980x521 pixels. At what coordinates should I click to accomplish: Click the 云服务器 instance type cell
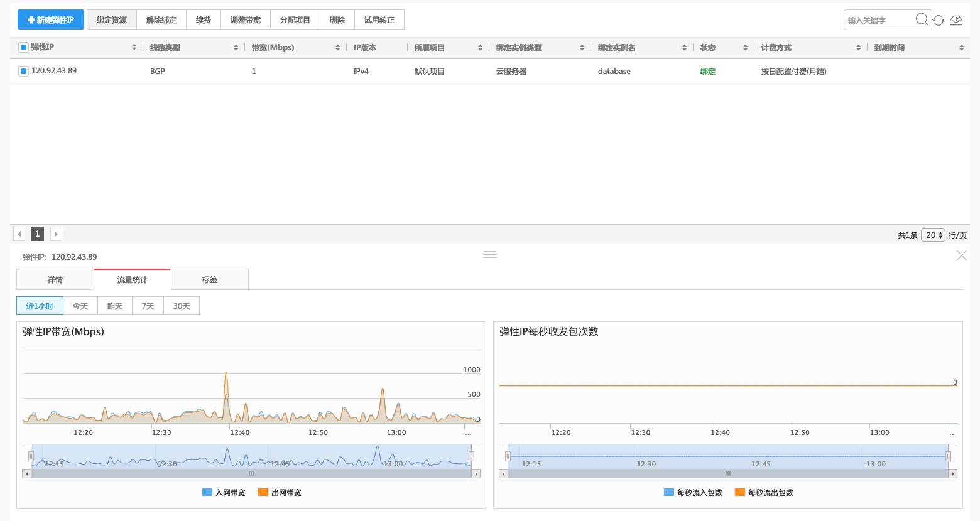pos(511,72)
